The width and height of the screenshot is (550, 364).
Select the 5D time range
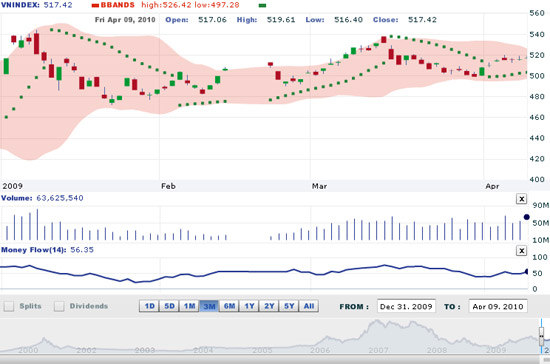click(169, 306)
